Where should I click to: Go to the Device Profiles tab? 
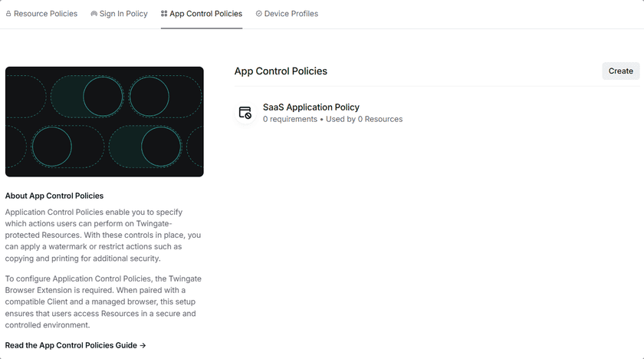pyautogui.click(x=291, y=14)
